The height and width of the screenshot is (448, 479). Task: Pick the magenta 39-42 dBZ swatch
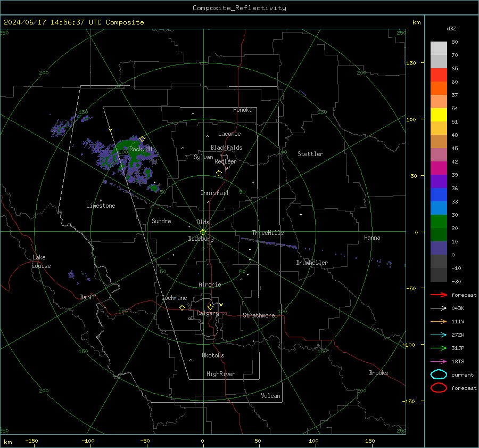pos(439,168)
